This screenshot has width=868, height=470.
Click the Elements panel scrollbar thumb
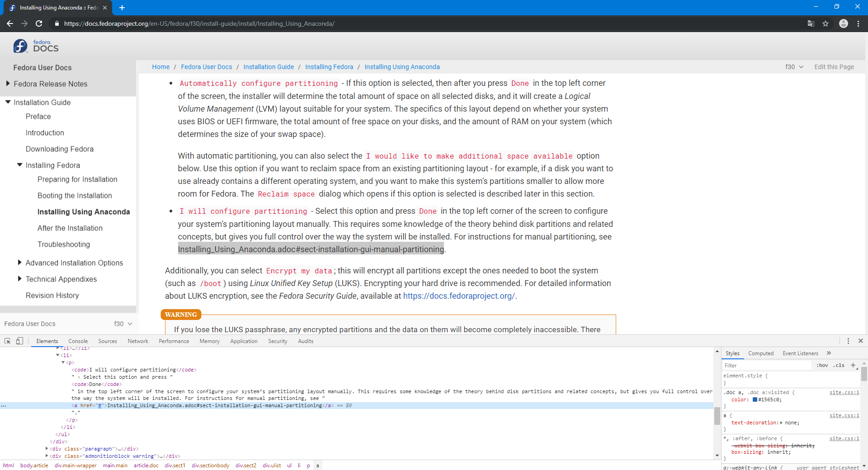(717, 416)
